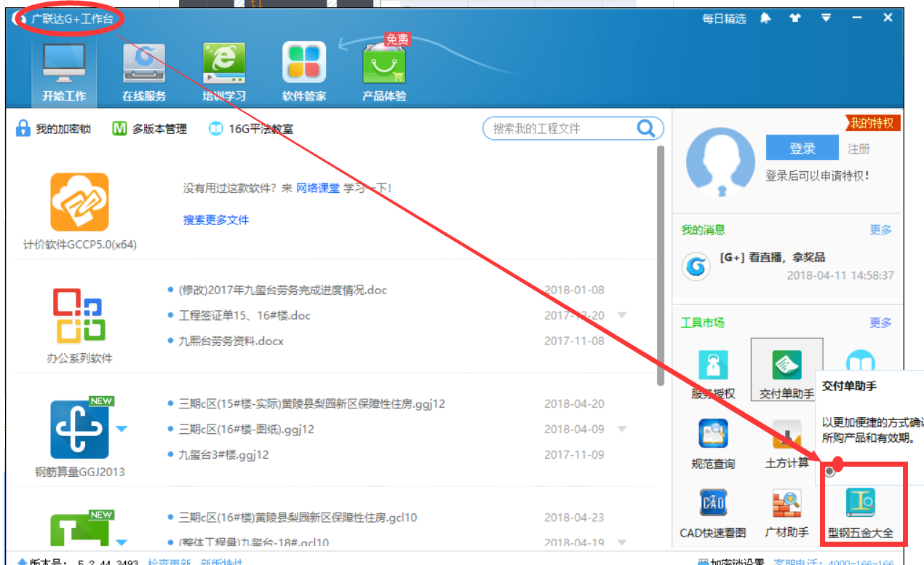The image size is (924, 565).
Task: Open 广材助手 tool
Action: point(786,513)
